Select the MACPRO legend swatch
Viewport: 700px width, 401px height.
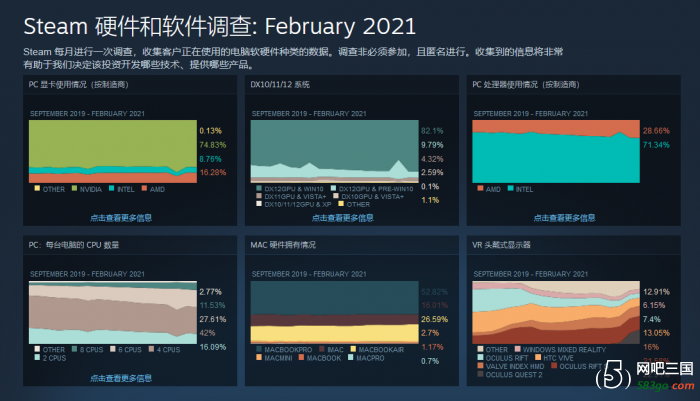(x=351, y=357)
